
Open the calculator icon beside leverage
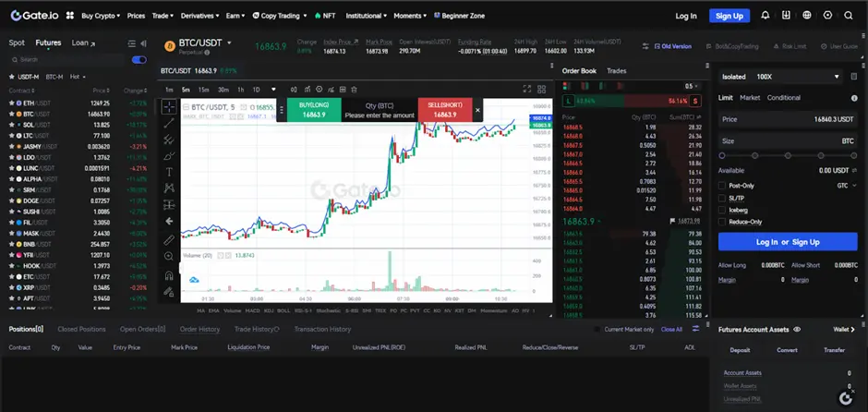[x=853, y=77]
